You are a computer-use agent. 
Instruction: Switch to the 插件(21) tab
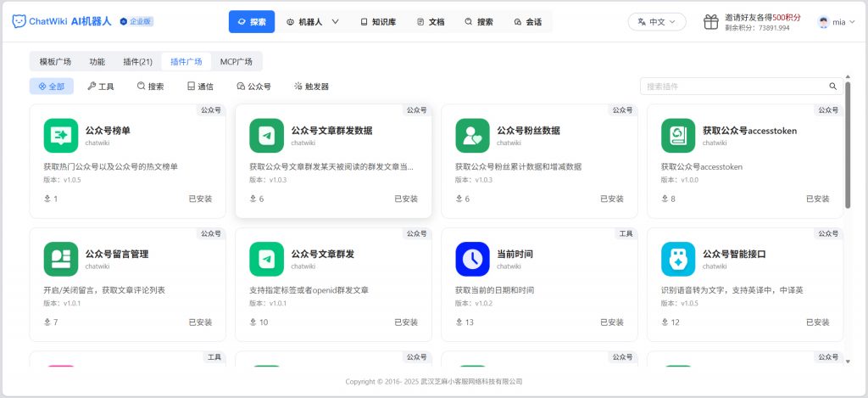pyautogui.click(x=138, y=62)
